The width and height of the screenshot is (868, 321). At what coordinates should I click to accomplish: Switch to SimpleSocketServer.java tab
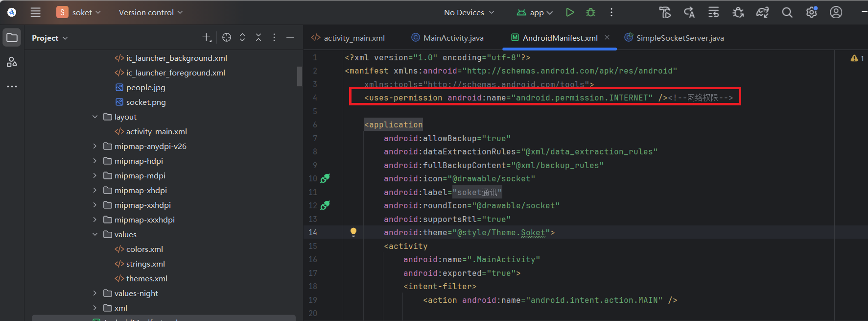coord(674,38)
